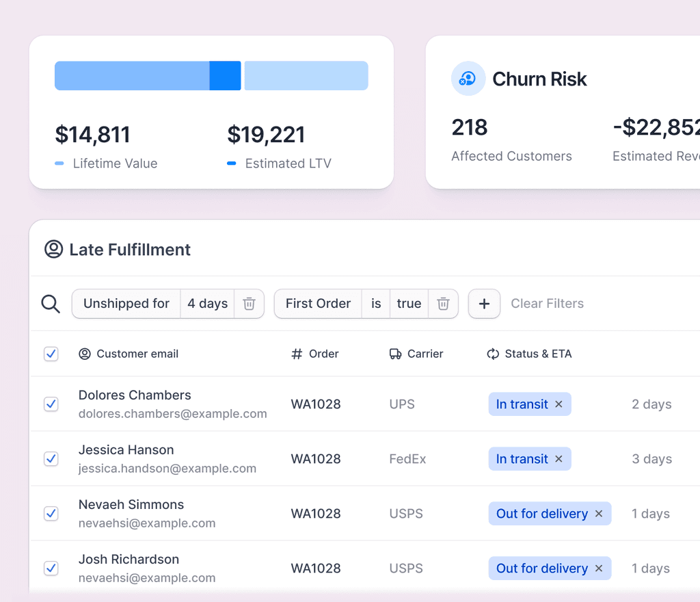Click the 2 days ETA value

tap(651, 404)
